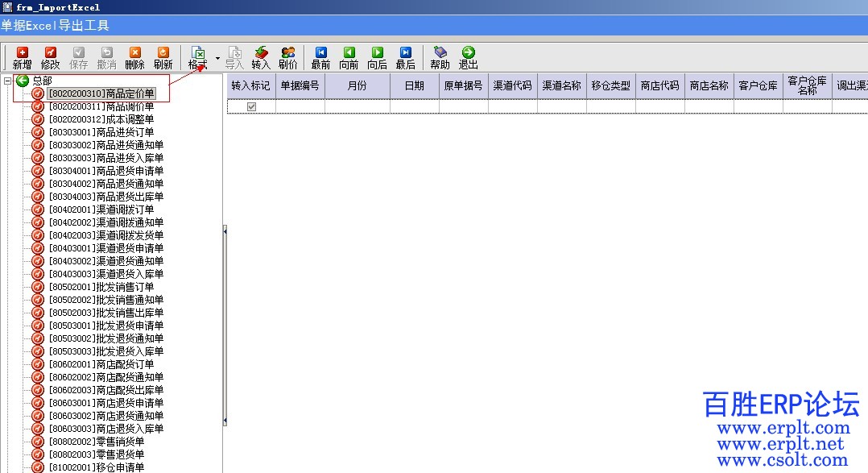Click the 转入 (Transfer in) toolbar icon

tap(261, 57)
